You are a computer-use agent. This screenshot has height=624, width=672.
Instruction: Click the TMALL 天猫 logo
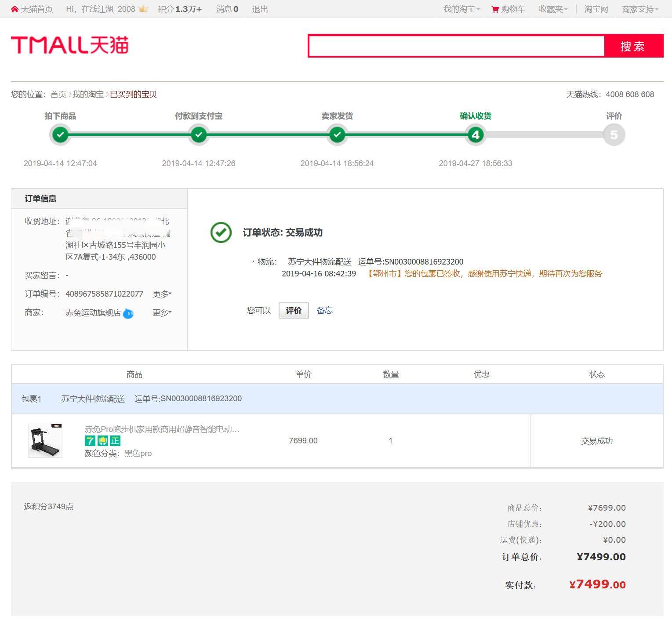(69, 45)
